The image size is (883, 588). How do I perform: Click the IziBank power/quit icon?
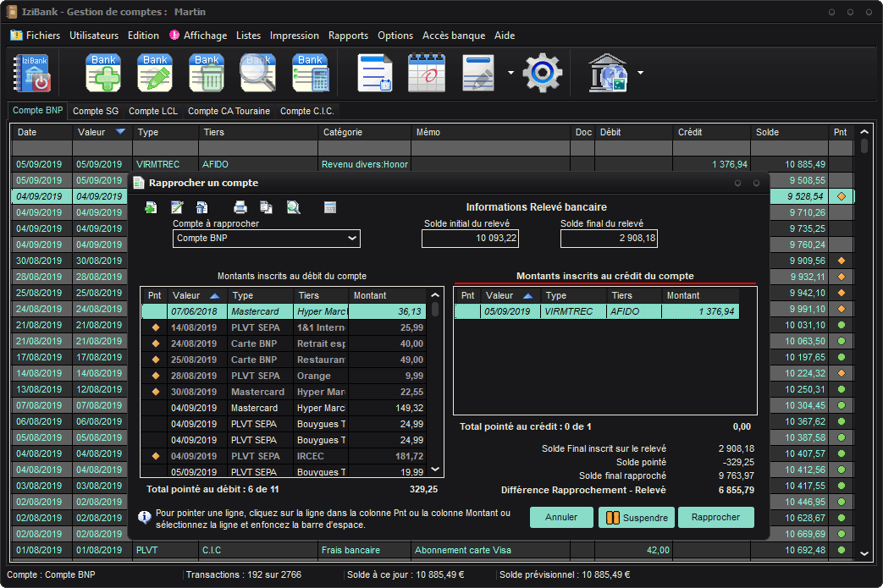click(x=32, y=73)
